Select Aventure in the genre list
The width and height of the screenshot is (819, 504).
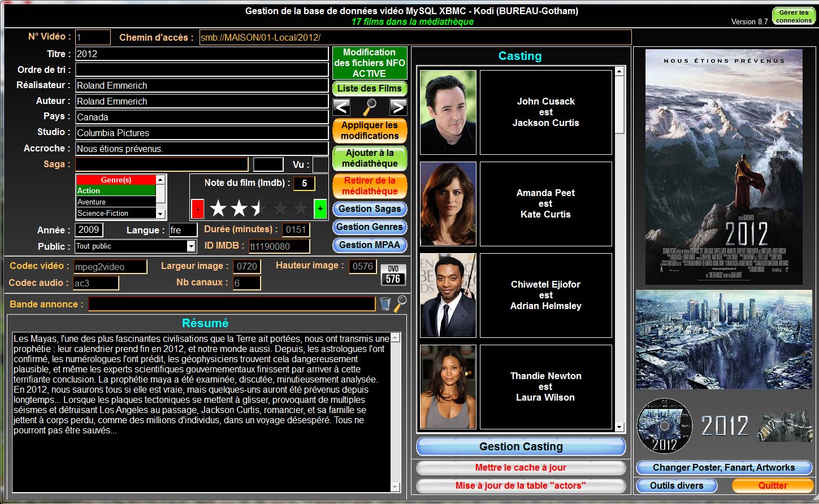click(x=116, y=202)
